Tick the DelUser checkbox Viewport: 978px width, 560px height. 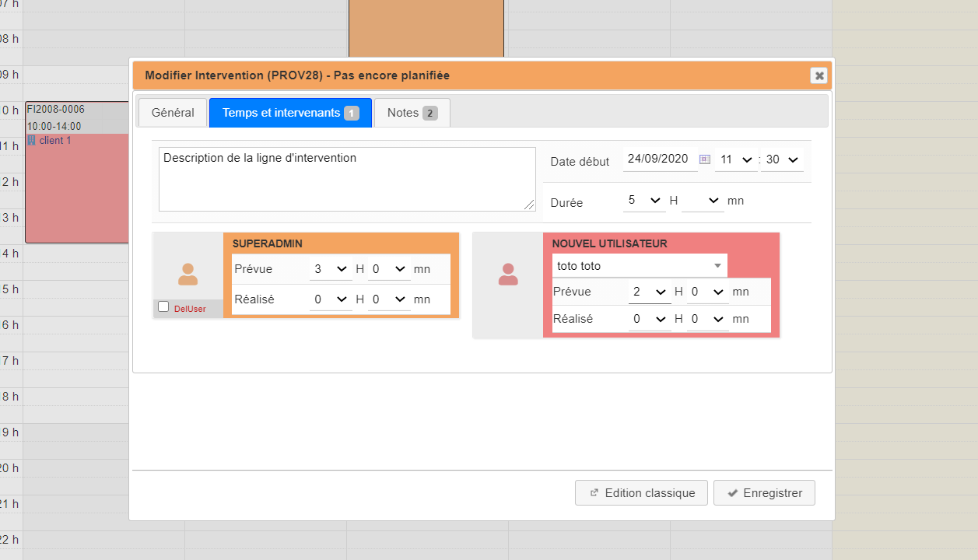[x=163, y=307]
